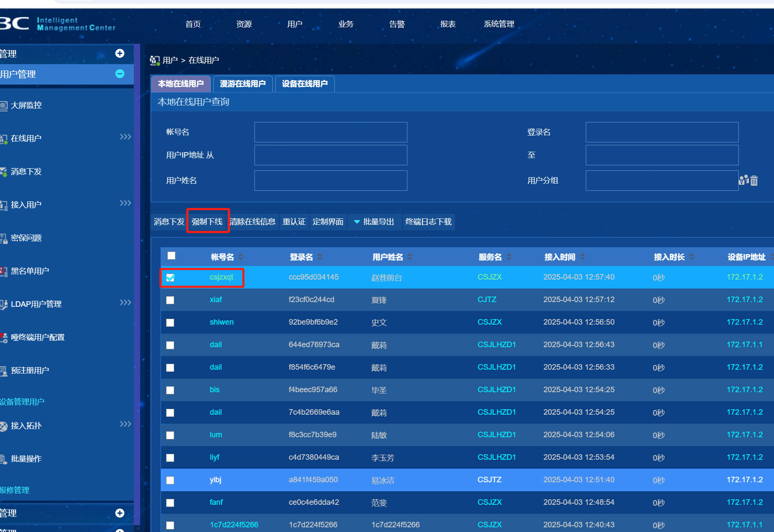Expand the 管理 section above 用户管理

click(x=120, y=53)
